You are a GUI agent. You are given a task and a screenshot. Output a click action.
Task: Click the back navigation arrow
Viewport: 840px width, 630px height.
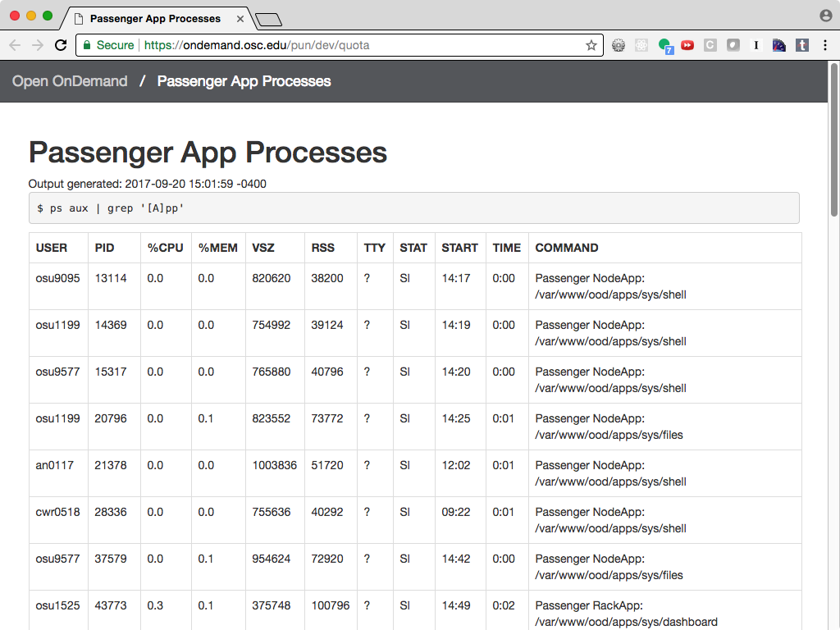click(x=15, y=45)
